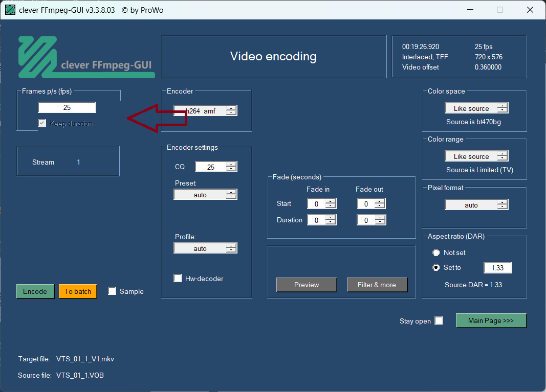Change the Profile auto selector
Screen dimensions: 546x392
[205, 248]
